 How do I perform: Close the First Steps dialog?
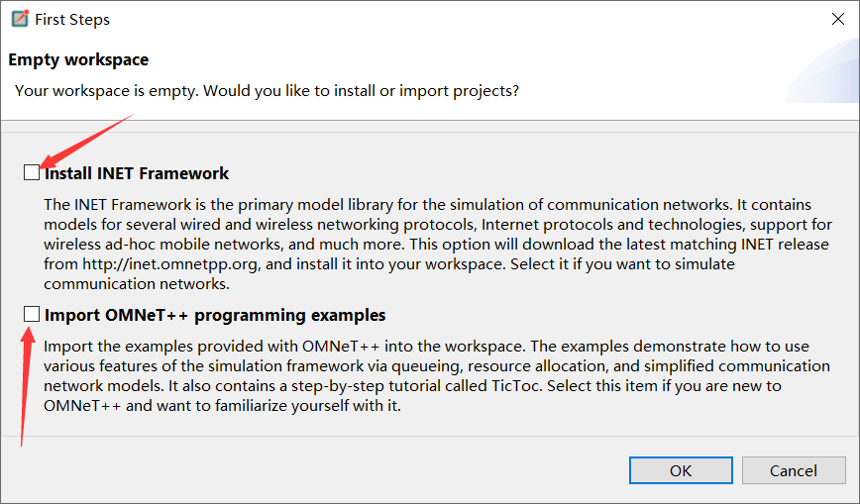[836, 19]
